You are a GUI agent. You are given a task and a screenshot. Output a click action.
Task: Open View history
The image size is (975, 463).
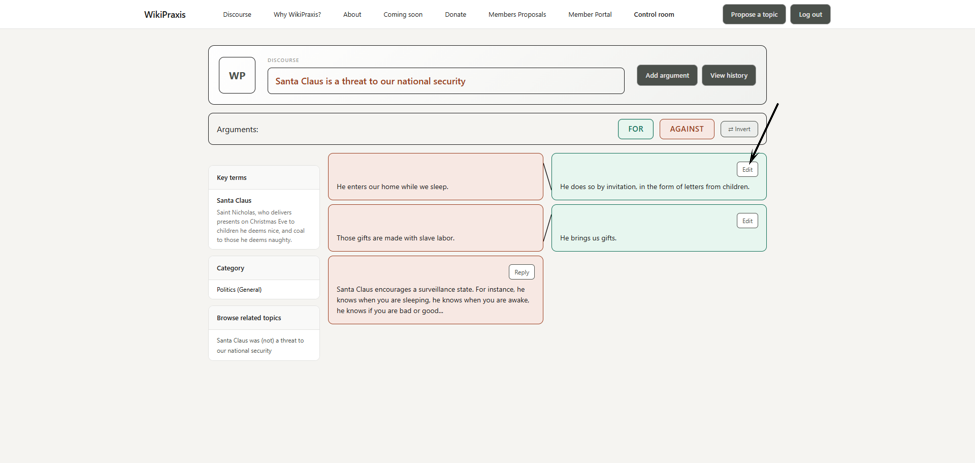tap(729, 75)
